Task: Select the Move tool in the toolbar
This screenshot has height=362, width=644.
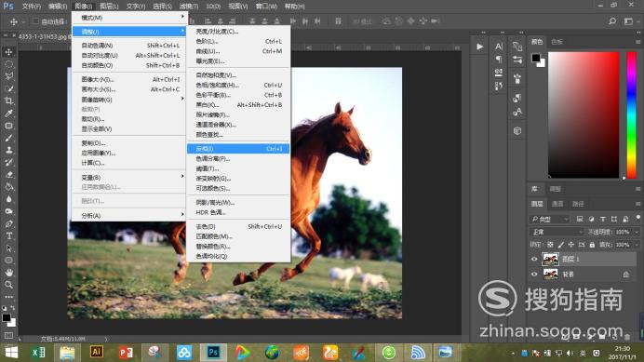Action: point(8,52)
